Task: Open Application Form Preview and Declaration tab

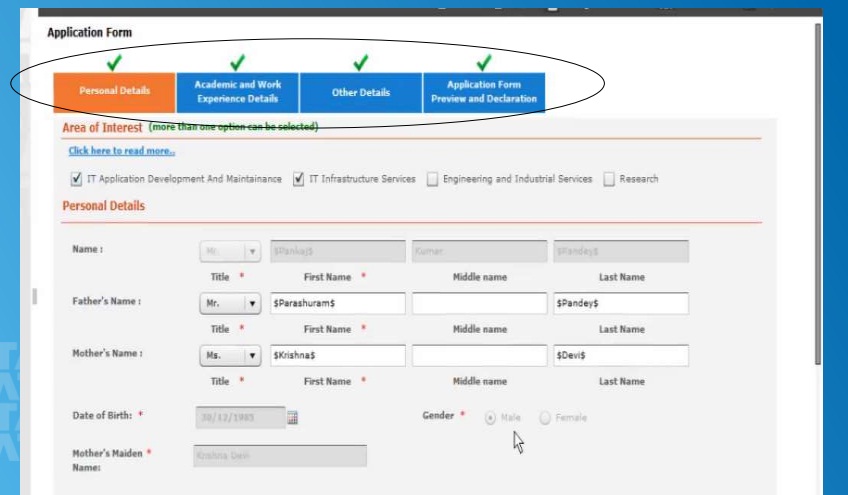Action: point(484,92)
